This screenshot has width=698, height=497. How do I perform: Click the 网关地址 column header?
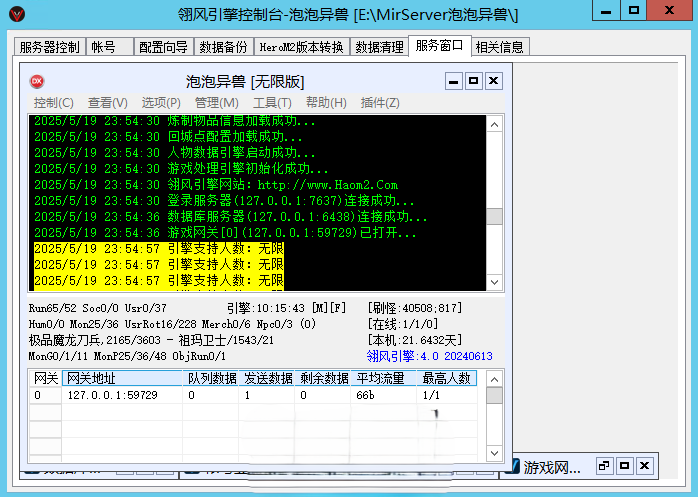coord(90,378)
